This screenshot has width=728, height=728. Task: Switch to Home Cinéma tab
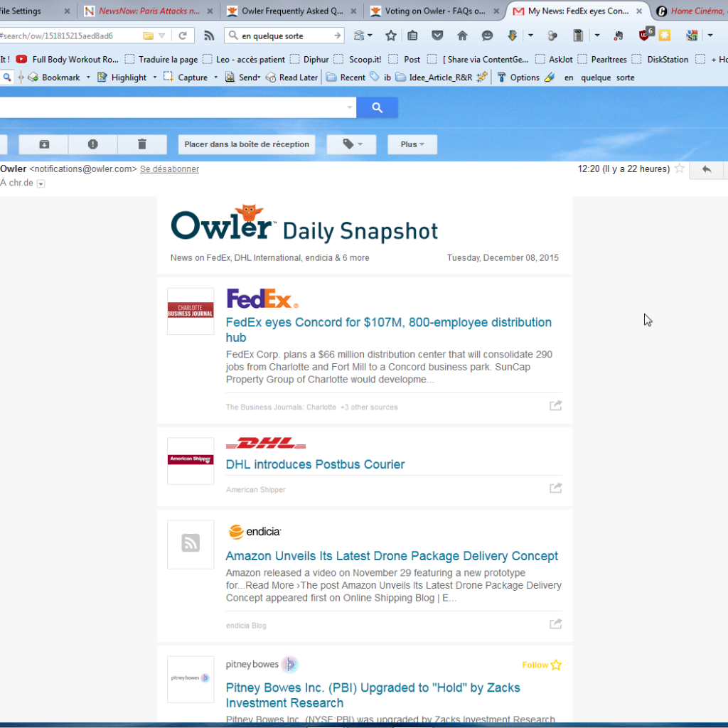[x=692, y=11]
